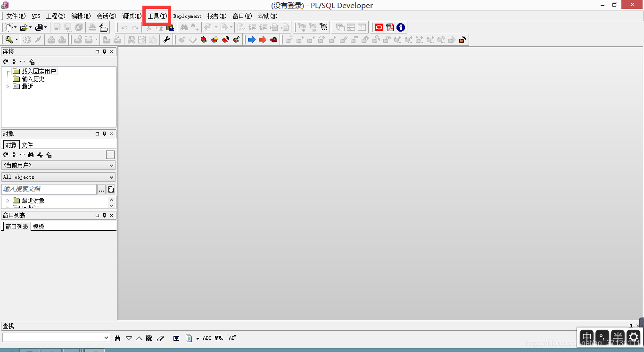Viewport: 644px width, 352px height.
Task: Click document button right of ... button
Action: pos(111,189)
